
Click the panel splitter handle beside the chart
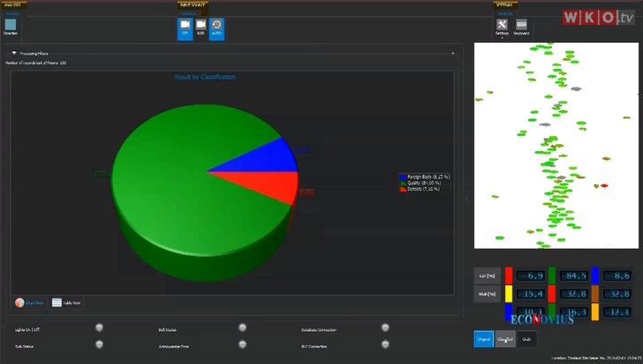pos(464,199)
